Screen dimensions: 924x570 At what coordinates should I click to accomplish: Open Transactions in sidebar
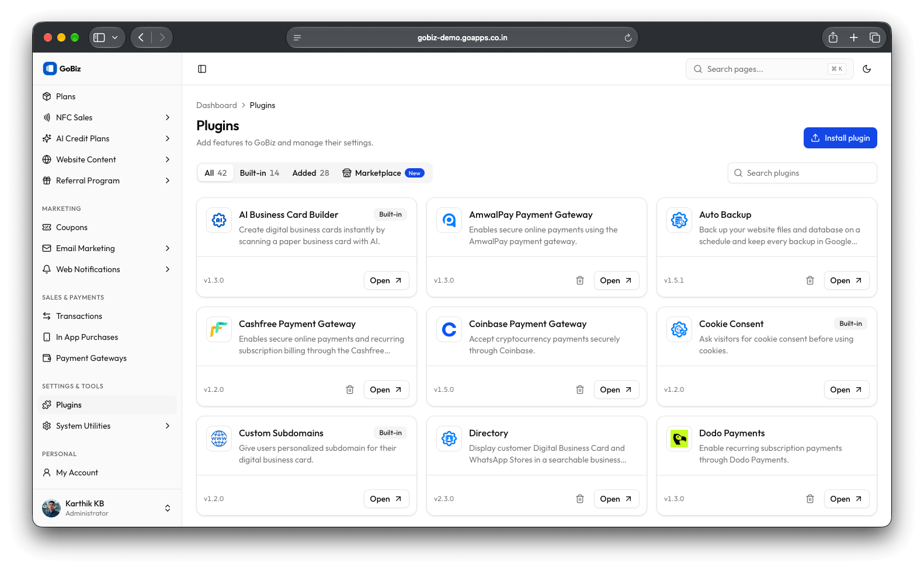(107, 316)
